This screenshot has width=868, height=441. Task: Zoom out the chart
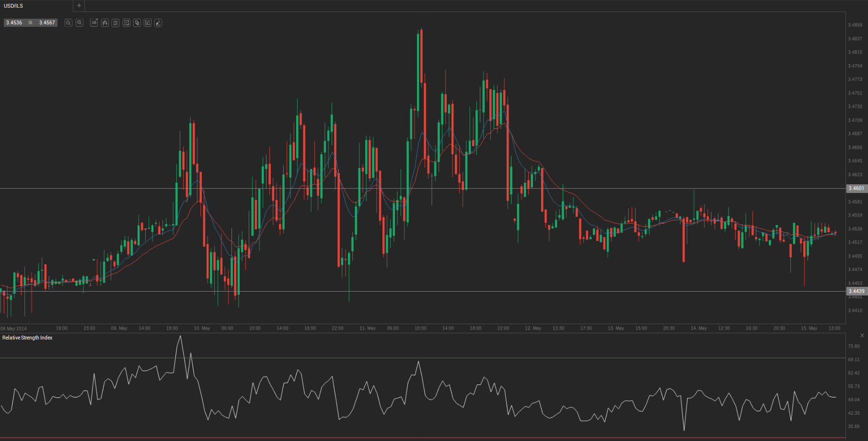(x=69, y=23)
